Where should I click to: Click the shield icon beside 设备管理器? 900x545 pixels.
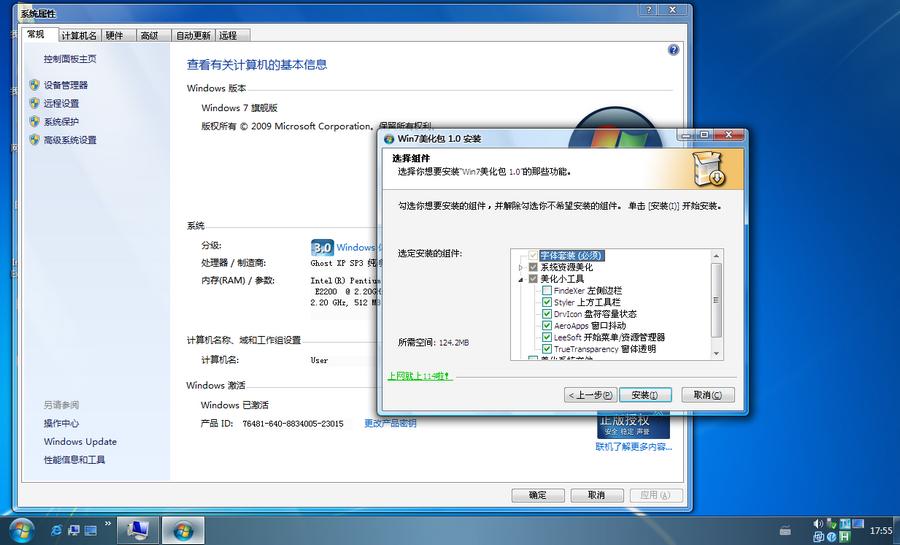pos(34,85)
